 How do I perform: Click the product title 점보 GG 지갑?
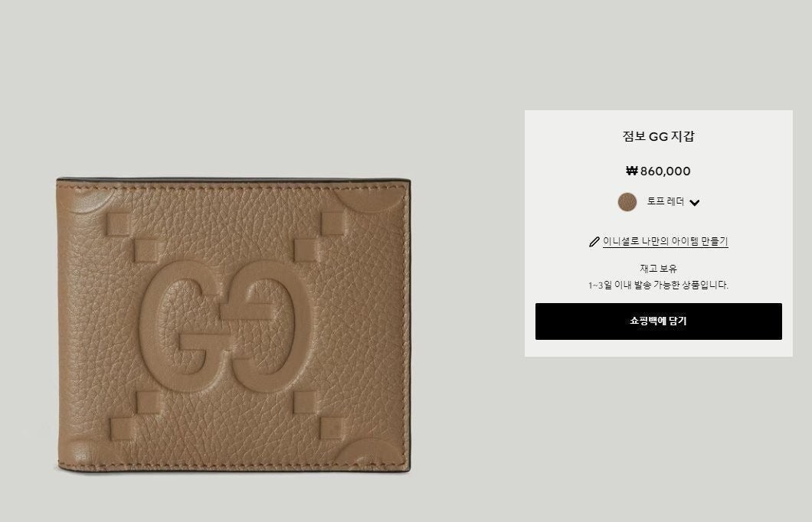pos(659,136)
